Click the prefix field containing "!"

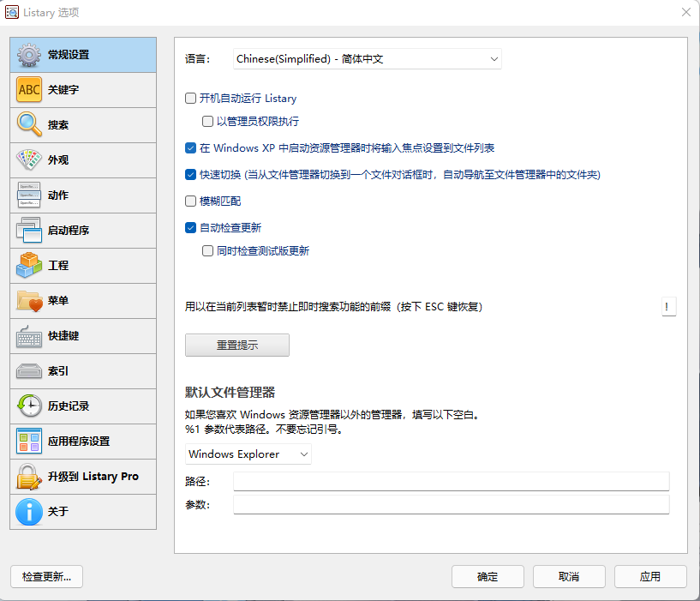[668, 307]
